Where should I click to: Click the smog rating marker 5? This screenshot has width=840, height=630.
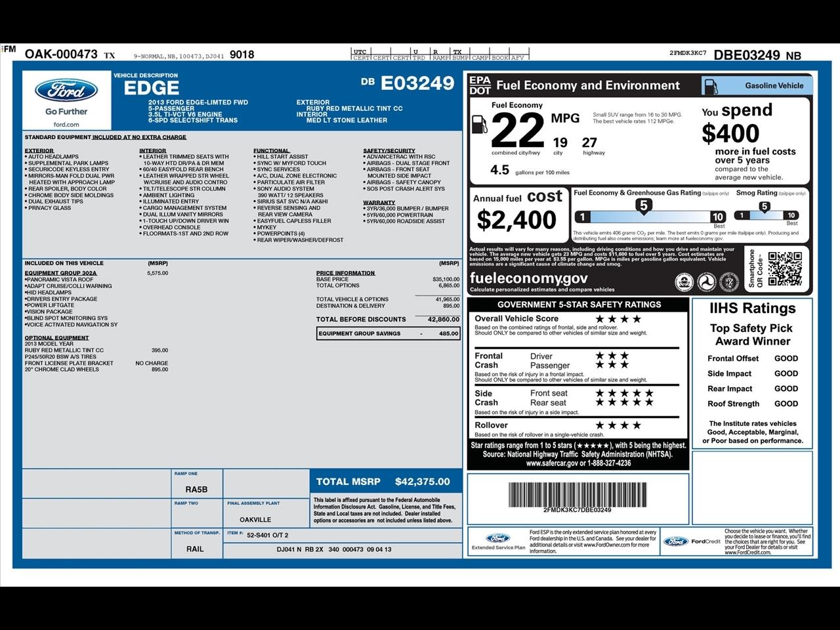point(765,207)
